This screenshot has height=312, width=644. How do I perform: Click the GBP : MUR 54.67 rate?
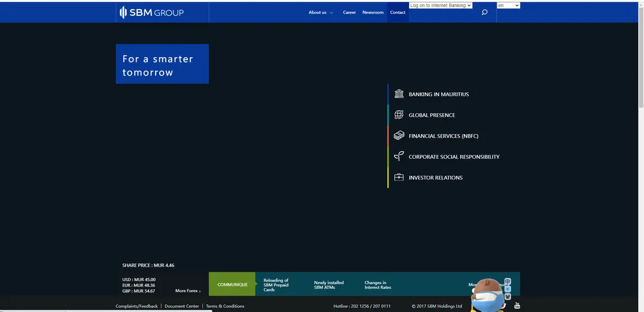tap(139, 291)
